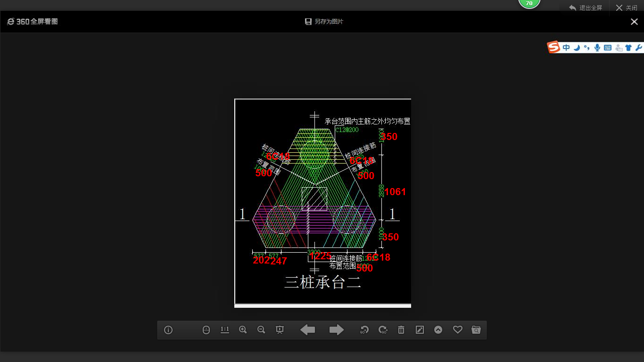The height and width of the screenshot is (362, 644).
Task: Click the red 1225 dimension label
Action: tap(320, 256)
